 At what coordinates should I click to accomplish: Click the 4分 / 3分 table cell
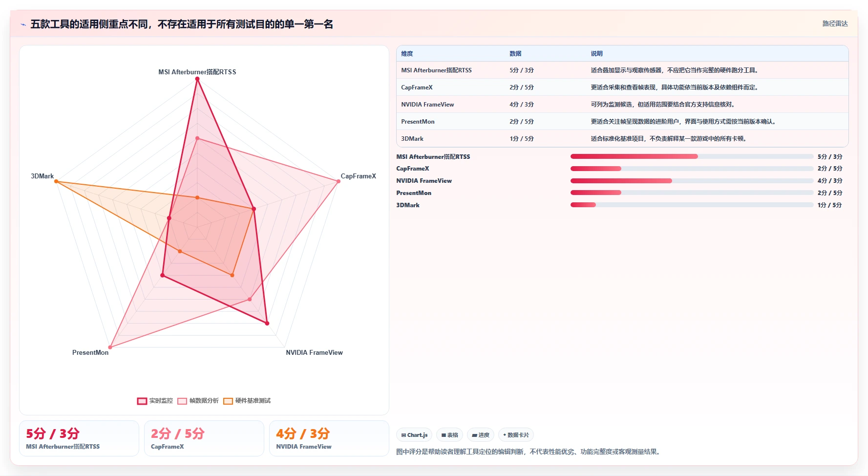(522, 105)
